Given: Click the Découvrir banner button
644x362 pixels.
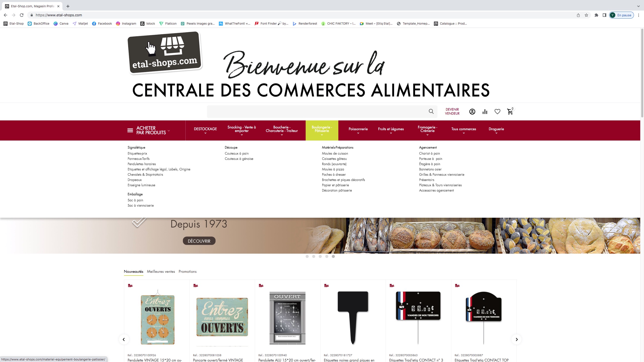Looking at the screenshot, I should tap(199, 241).
